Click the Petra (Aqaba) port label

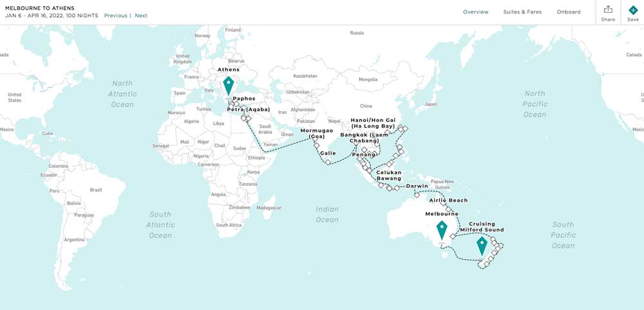248,110
